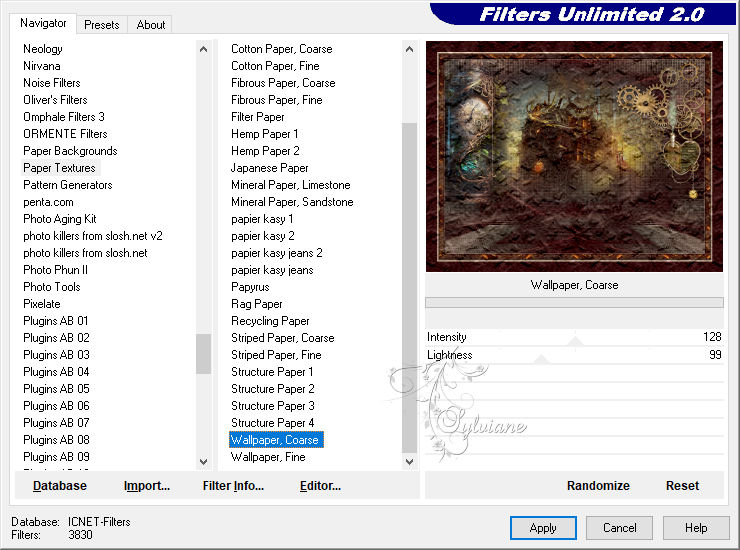Screen dimensions: 740x550
Task: Select Neology category
Action: pyautogui.click(x=43, y=49)
